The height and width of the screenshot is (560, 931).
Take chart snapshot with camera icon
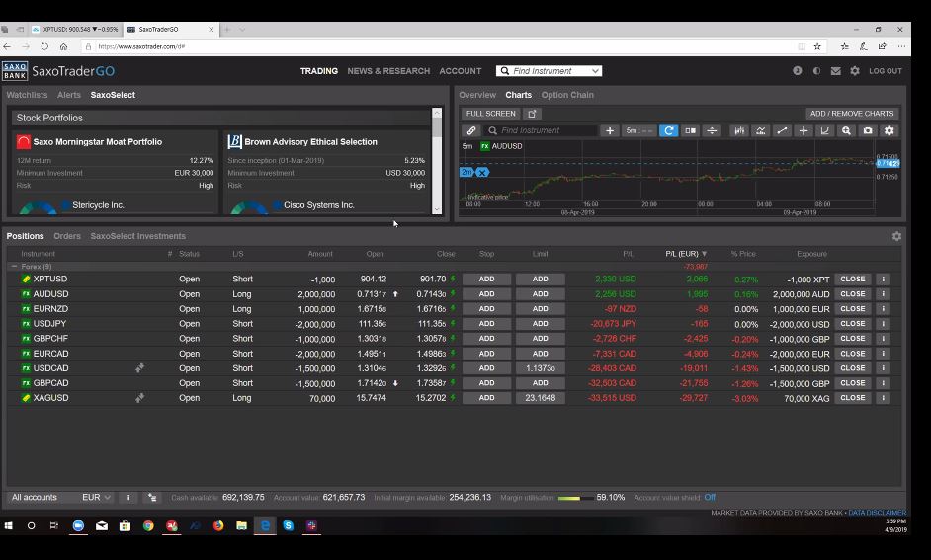click(x=868, y=130)
